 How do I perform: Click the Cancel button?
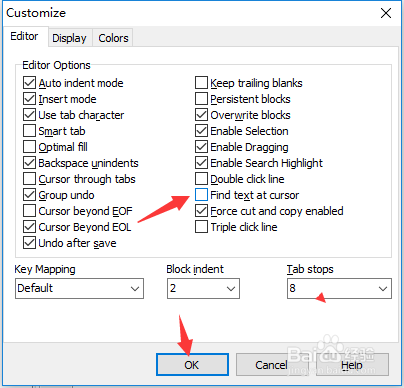(x=271, y=365)
